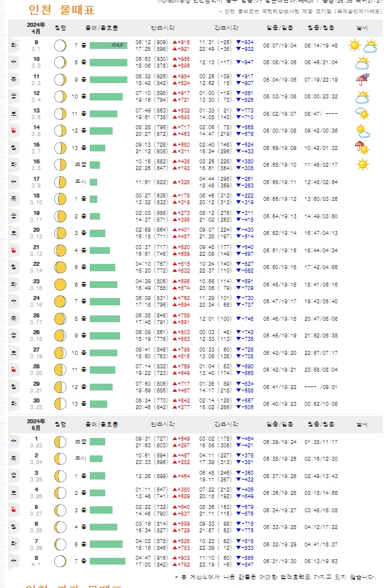The image size is (384, 588).
Task: Click the 2024年 5月 header cell
Action: tap(36, 425)
